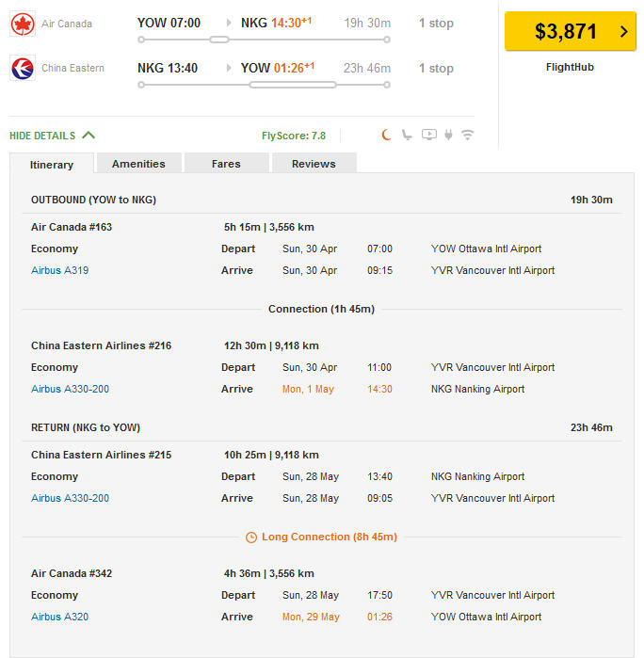
Task: Click the return flight layover timeline bar
Action: (x=292, y=85)
